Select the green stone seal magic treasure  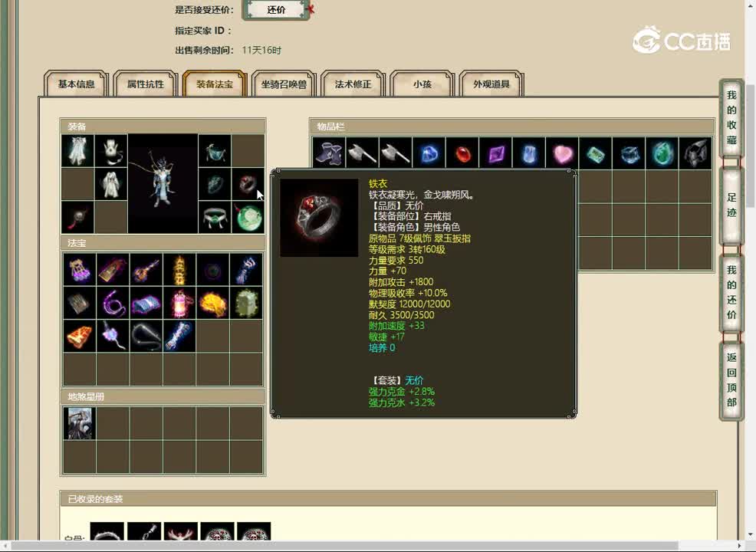click(x=246, y=303)
